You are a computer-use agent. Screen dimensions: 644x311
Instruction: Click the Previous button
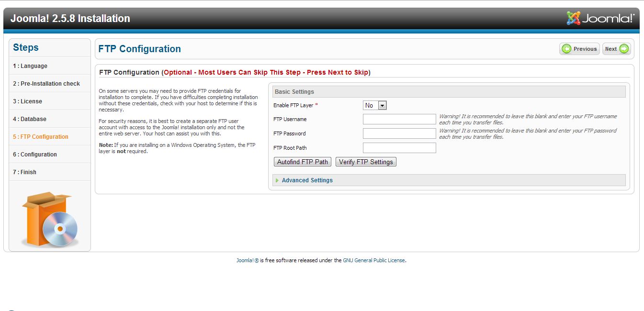tap(579, 49)
